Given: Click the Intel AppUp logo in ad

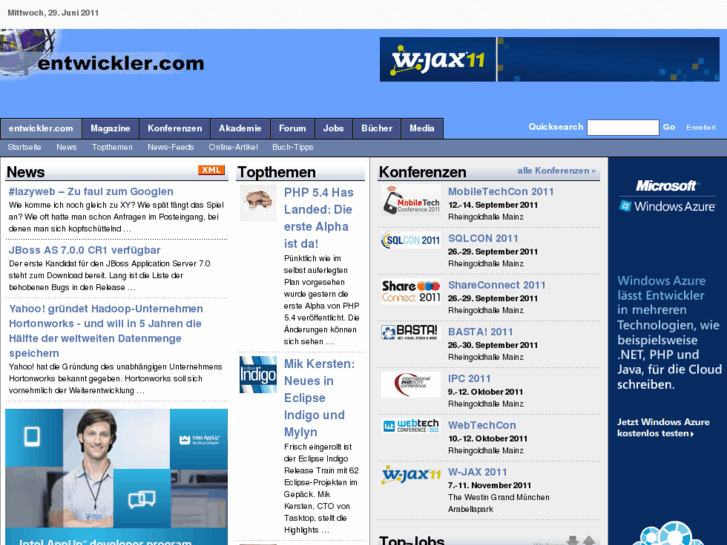Looking at the screenshot, I should [x=199, y=439].
